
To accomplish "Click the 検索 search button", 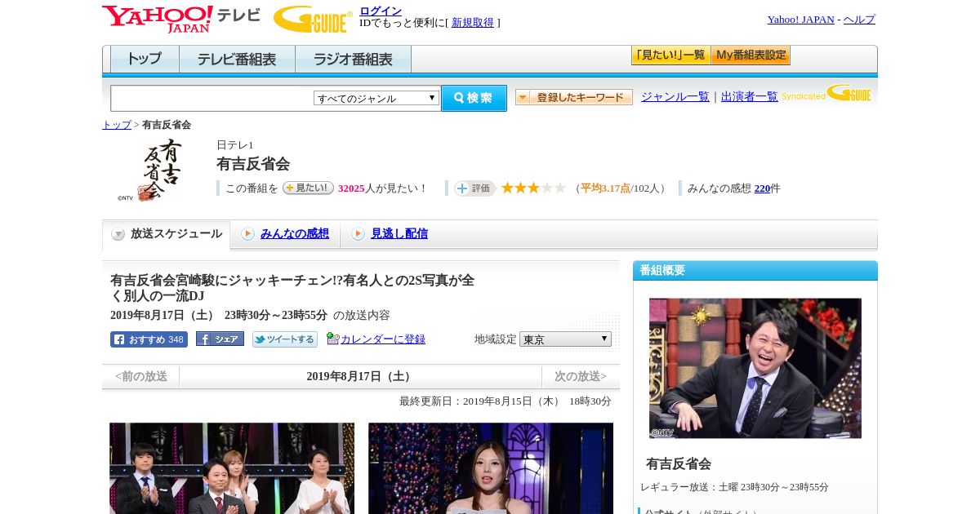I will tap(474, 98).
